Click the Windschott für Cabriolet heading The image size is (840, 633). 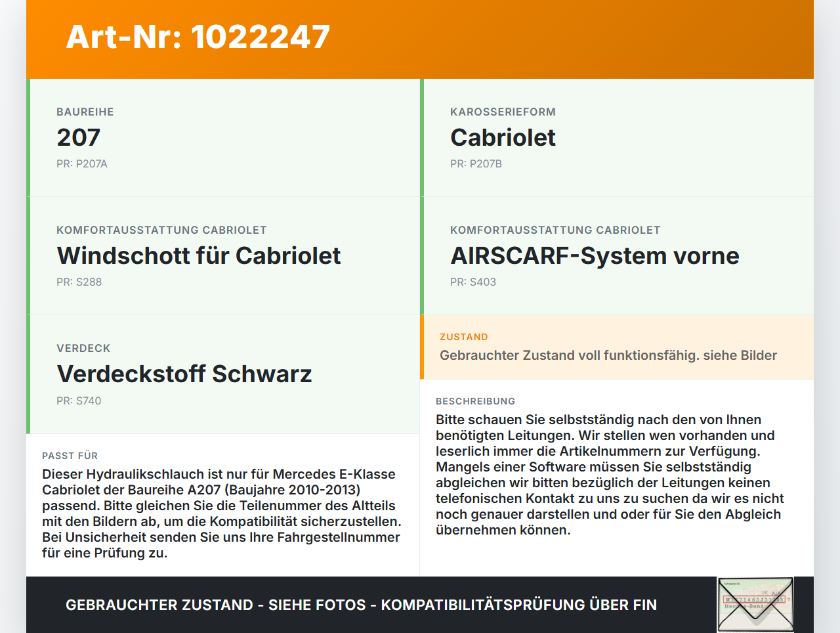coord(199,255)
